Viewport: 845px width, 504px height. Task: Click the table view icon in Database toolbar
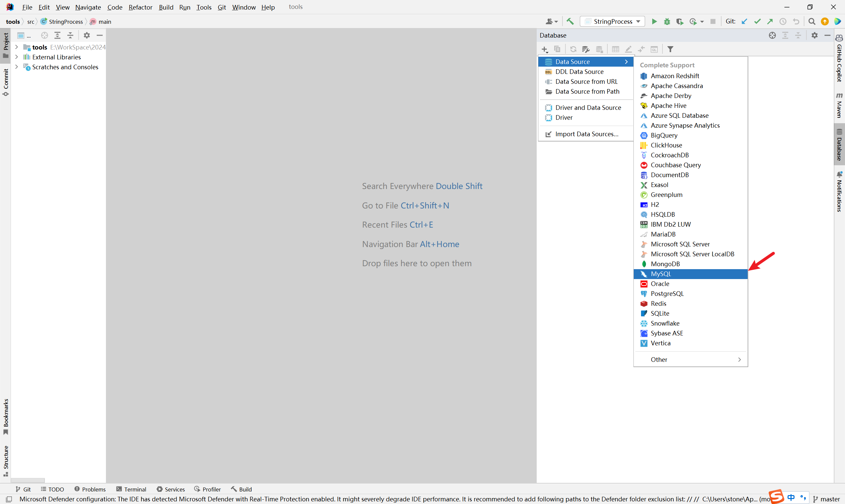615,49
